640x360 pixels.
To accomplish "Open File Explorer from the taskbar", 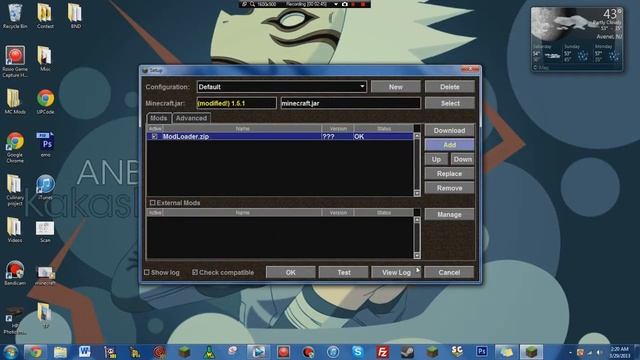I will coord(60,352).
